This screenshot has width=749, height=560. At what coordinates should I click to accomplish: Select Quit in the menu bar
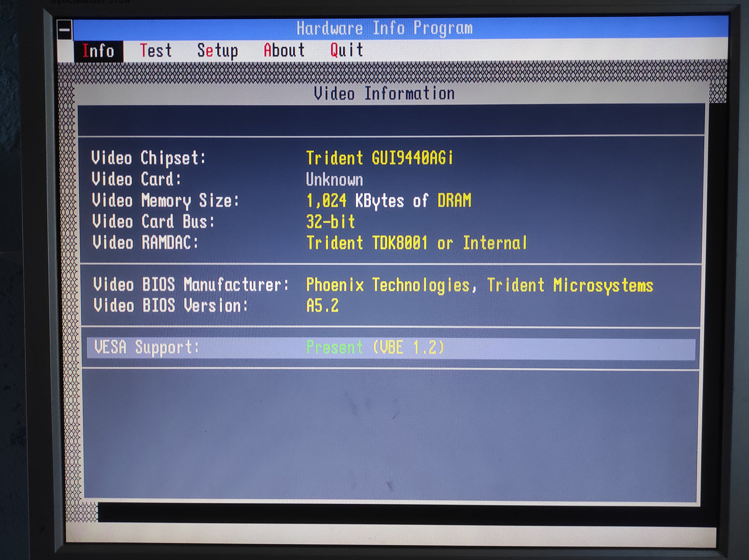click(x=346, y=51)
